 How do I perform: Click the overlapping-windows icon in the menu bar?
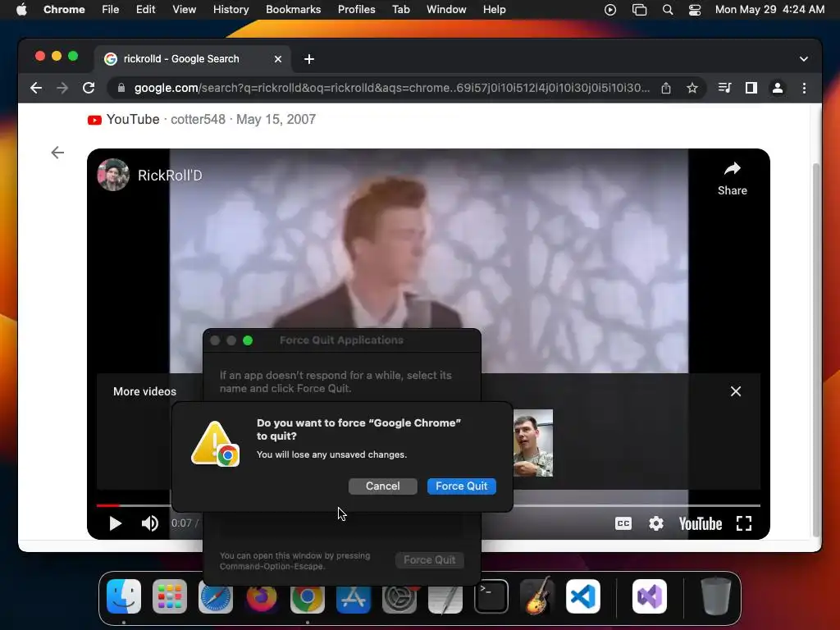(639, 10)
